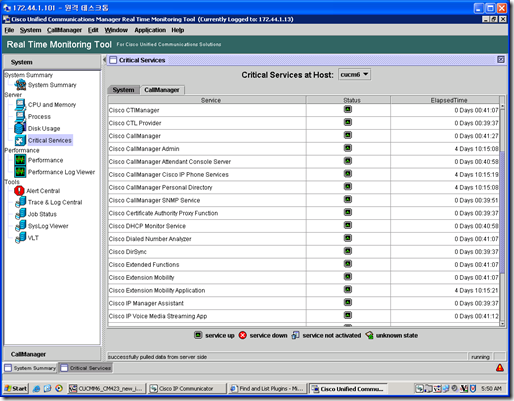Sort table by Status column header
The image size is (514, 401).
pyautogui.click(x=348, y=100)
